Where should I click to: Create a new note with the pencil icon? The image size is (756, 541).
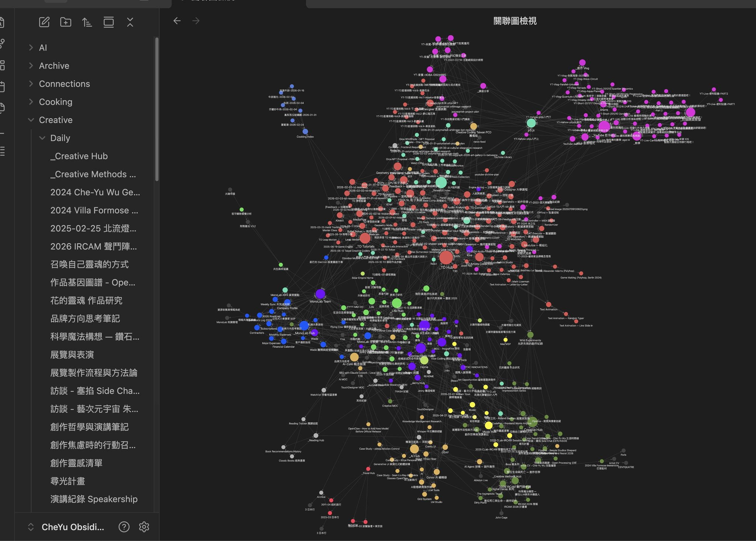click(x=44, y=22)
